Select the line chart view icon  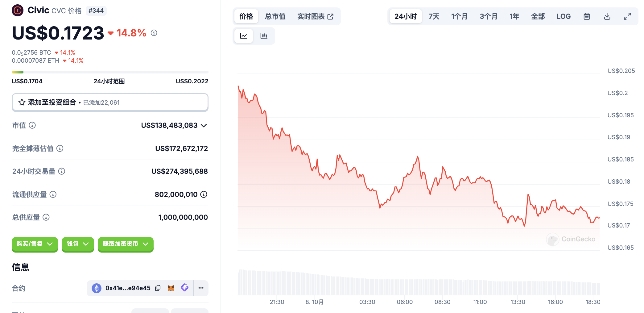point(244,36)
